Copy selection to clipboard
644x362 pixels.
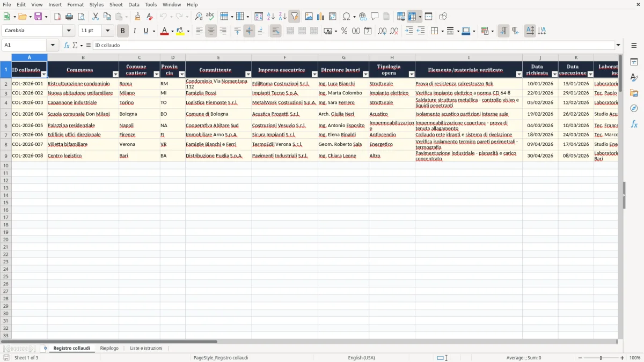107,17
